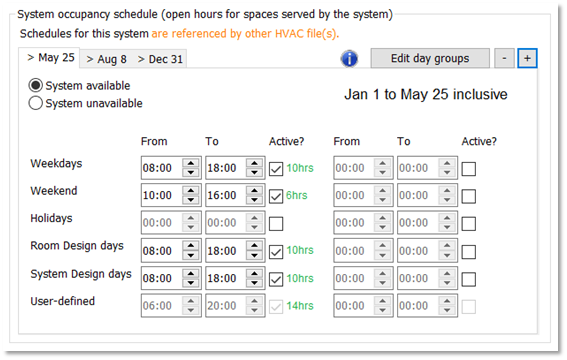Decrease System Design days From time down arrow
Viewport: 567px width, 360px height.
(191, 283)
